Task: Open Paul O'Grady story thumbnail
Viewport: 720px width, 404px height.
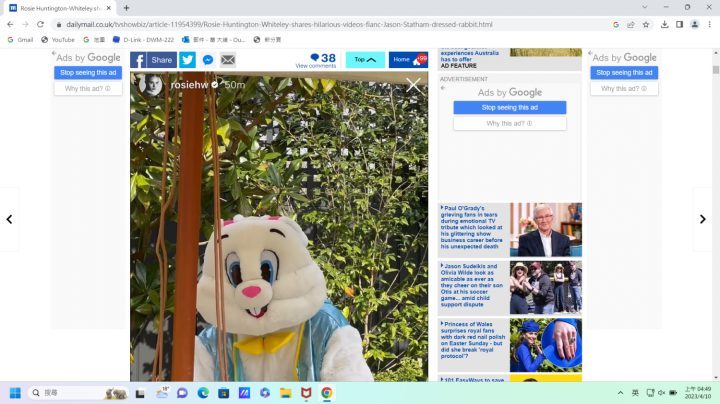Action: coord(546,230)
